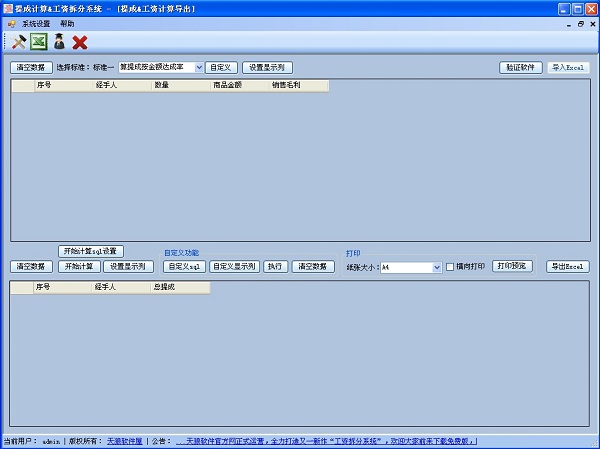600x449 pixels.
Task: Maximize the main application window
Action: coord(578,9)
